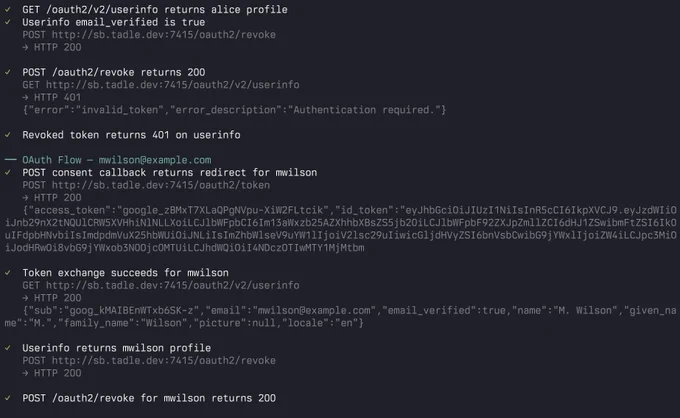
Task: Open the first oauth2/revoke URL under email_verified
Action: pyautogui.click(x=163, y=35)
